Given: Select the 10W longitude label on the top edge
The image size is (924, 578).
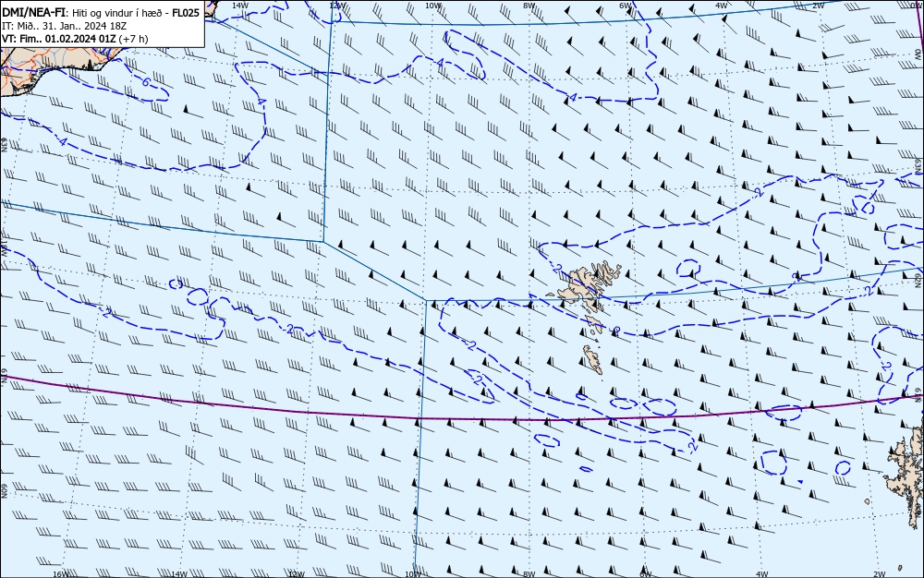Looking at the screenshot, I should (x=432, y=5).
